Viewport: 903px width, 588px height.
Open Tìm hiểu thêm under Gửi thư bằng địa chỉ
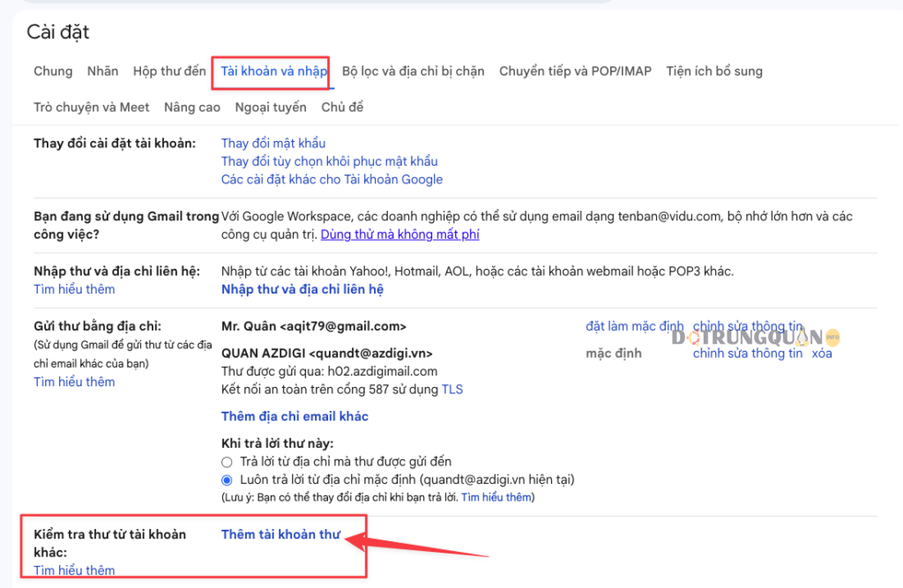(x=74, y=382)
